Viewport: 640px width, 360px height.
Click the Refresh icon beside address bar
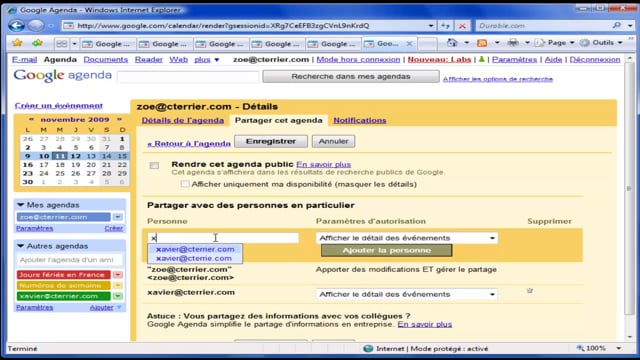[445, 26]
